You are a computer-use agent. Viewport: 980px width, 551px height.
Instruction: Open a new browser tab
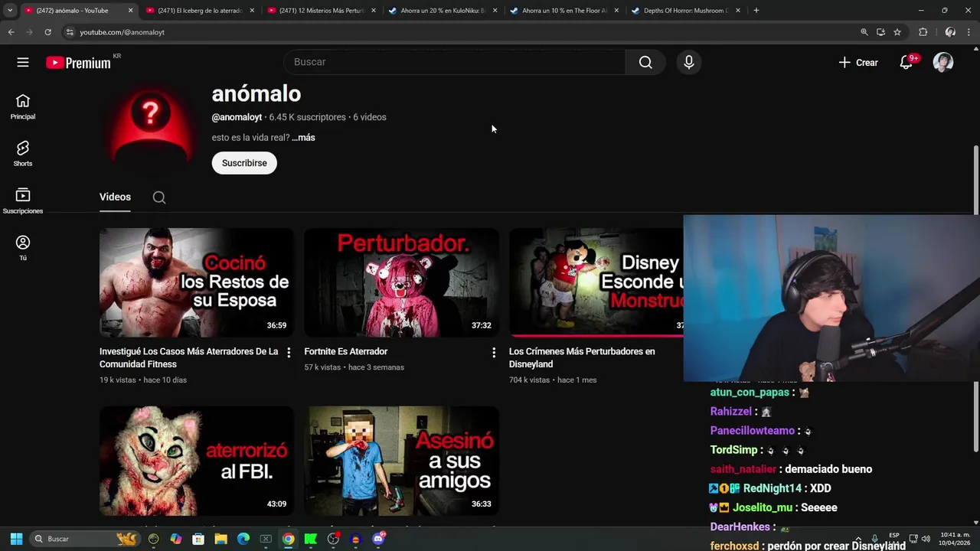[756, 11]
